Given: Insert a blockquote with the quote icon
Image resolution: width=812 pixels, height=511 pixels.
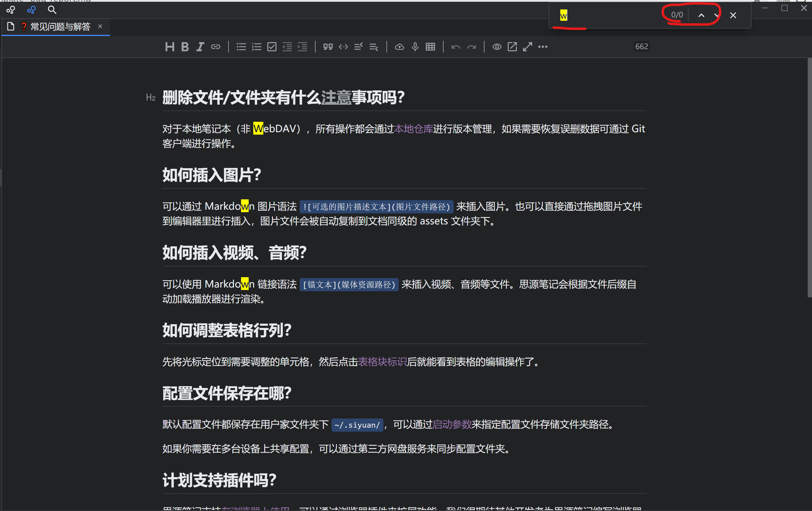Looking at the screenshot, I should [x=328, y=47].
